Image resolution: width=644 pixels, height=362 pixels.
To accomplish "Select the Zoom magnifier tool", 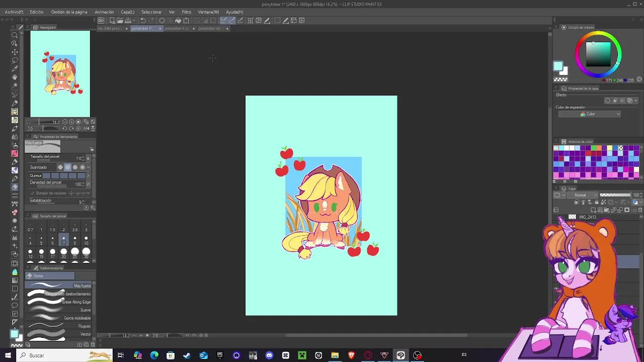I will tap(15, 35).
